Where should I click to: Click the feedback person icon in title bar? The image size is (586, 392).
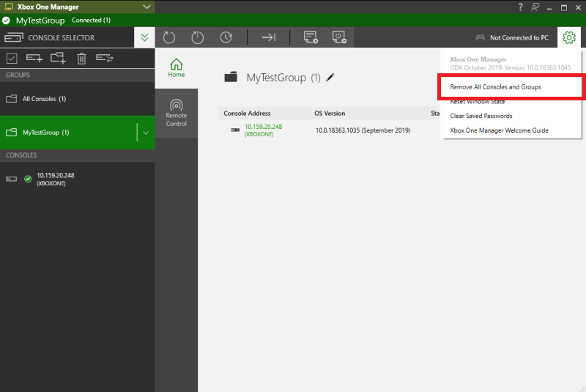(x=535, y=7)
